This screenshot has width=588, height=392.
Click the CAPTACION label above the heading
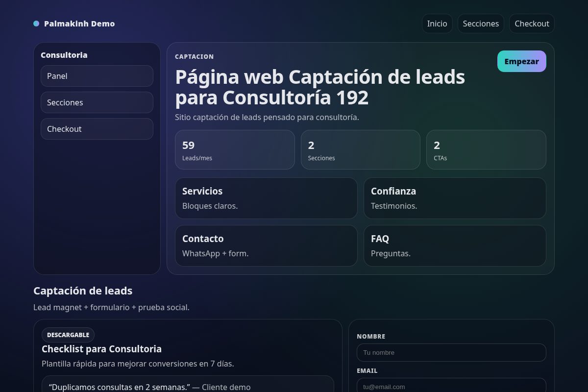[x=194, y=56]
